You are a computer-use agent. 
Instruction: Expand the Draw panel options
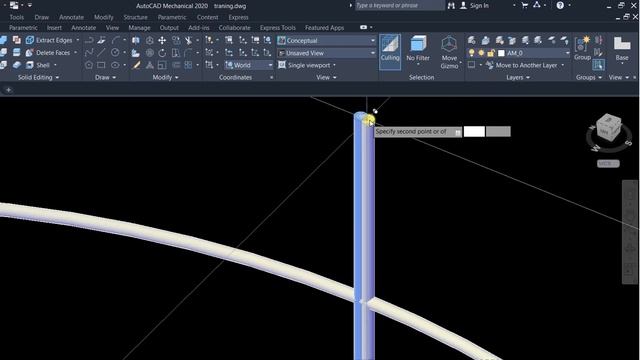[x=105, y=77]
